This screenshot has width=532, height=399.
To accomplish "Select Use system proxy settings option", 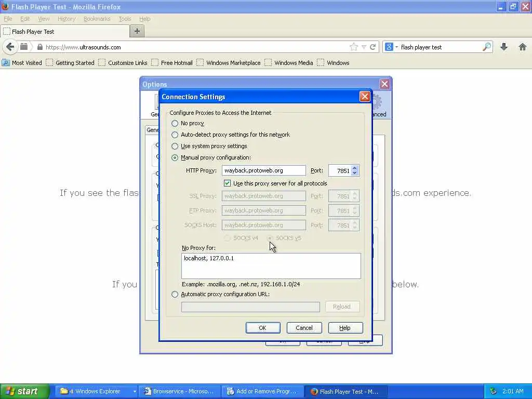I will [175, 146].
